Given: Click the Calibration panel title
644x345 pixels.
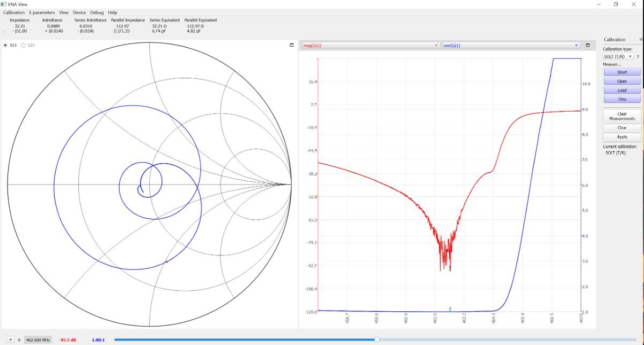Looking at the screenshot, I should tap(614, 40).
